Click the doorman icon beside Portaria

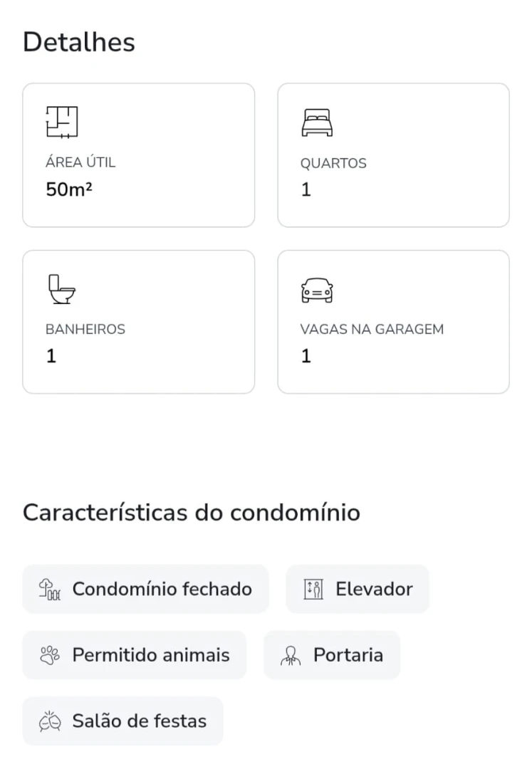(291, 655)
